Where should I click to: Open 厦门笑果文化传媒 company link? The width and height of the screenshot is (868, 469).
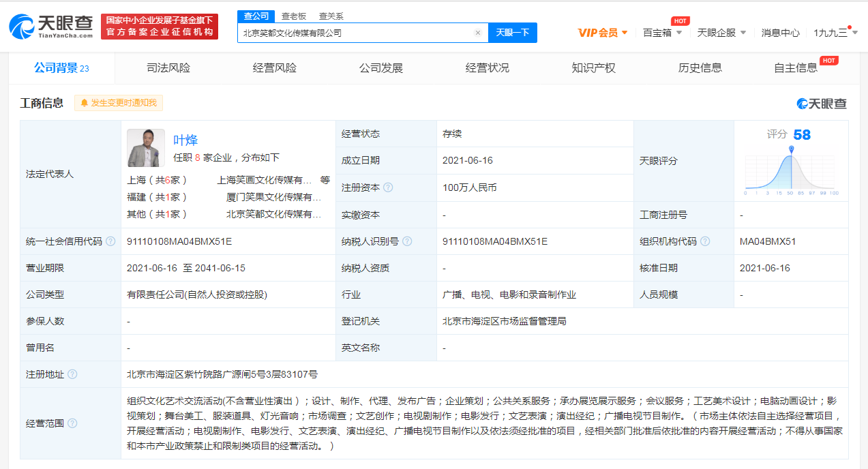[x=273, y=197]
